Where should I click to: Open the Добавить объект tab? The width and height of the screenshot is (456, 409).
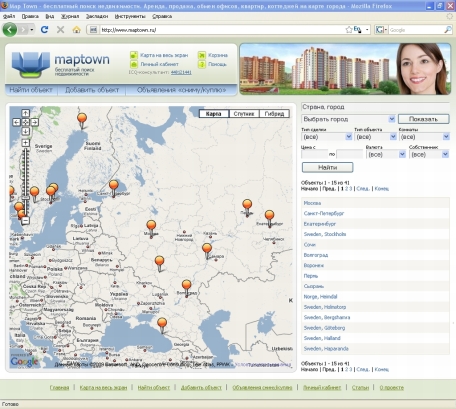(x=92, y=90)
